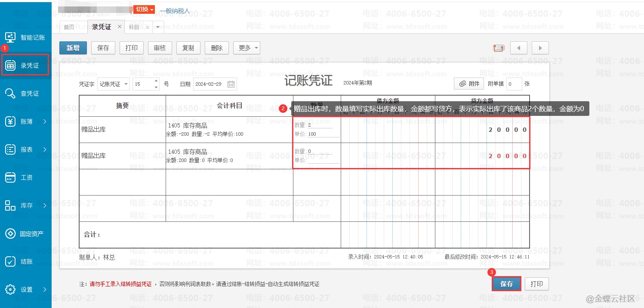644x308 pixels.
Task: Click the keyboard shortcuts icon
Action: [499, 48]
